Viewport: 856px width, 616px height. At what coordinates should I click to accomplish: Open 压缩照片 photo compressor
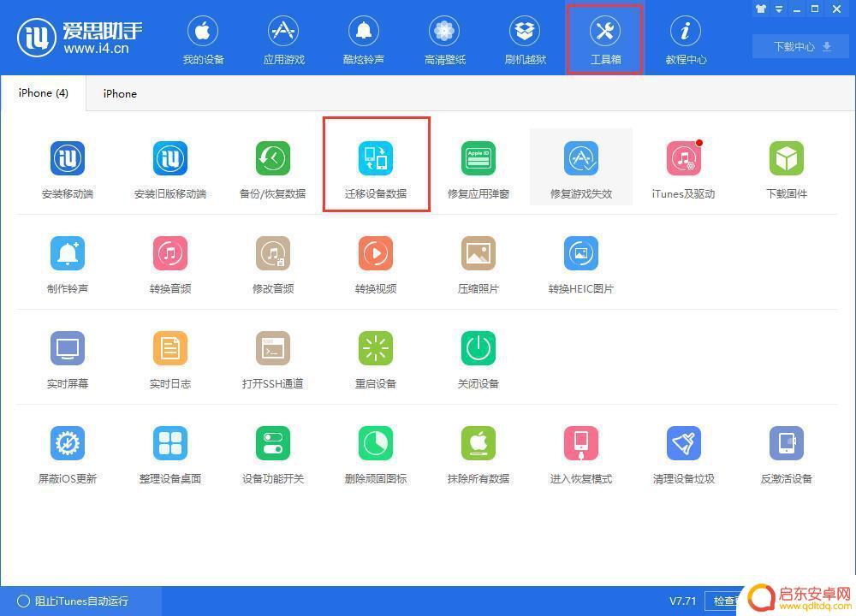[479, 264]
